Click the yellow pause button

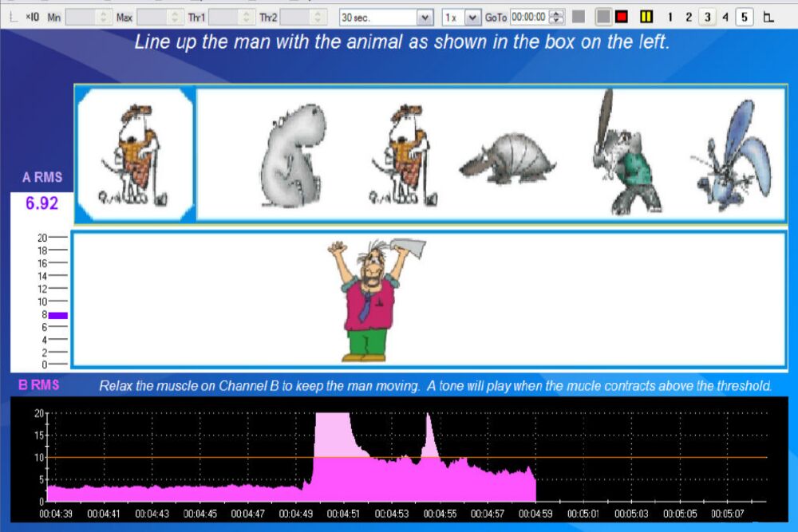coord(646,17)
